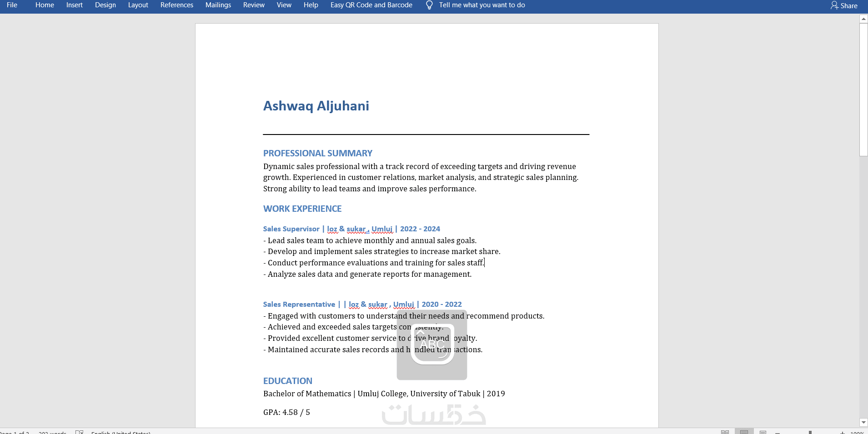Click the 'Sales Representative' job title line
Viewport: 868px width, 434px height.
(362, 304)
